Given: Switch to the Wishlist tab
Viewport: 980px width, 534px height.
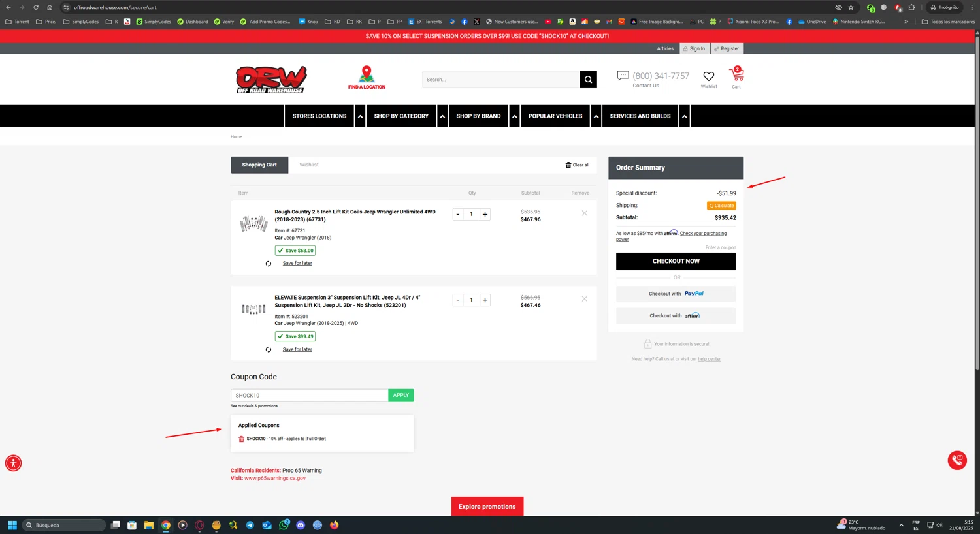Looking at the screenshot, I should click(309, 165).
